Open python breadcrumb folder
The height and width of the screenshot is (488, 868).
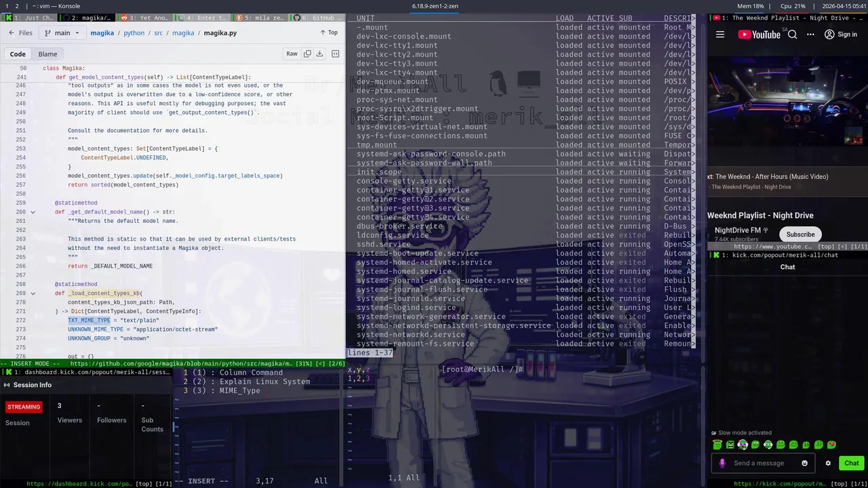point(134,33)
